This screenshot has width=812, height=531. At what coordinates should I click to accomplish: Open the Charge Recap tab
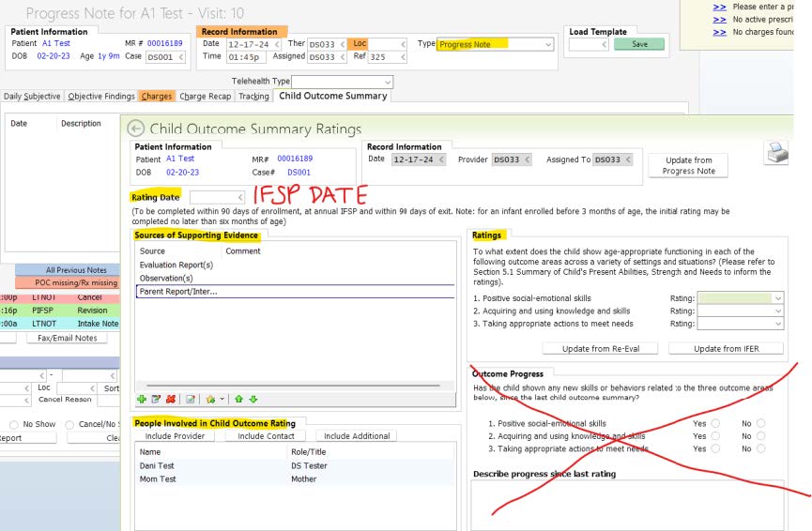tap(205, 97)
